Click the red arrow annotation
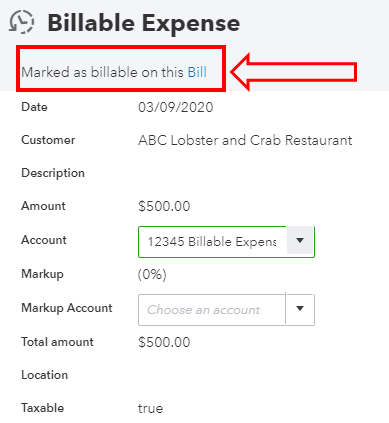The height and width of the screenshot is (423, 389). [x=294, y=72]
